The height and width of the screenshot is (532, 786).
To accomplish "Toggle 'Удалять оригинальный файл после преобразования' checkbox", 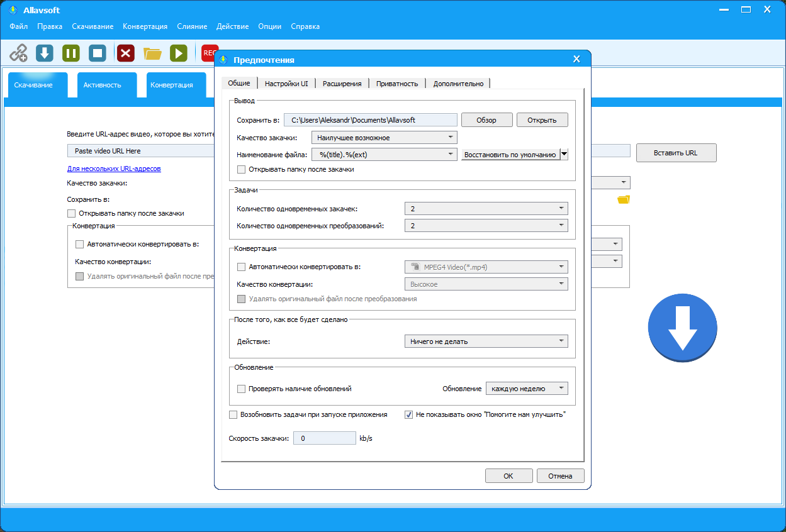I will tap(241, 299).
